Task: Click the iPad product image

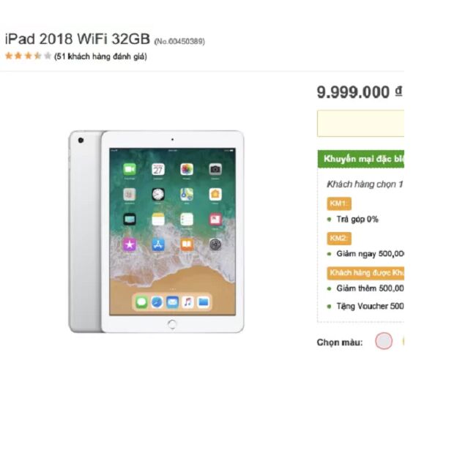Action: 156,232
